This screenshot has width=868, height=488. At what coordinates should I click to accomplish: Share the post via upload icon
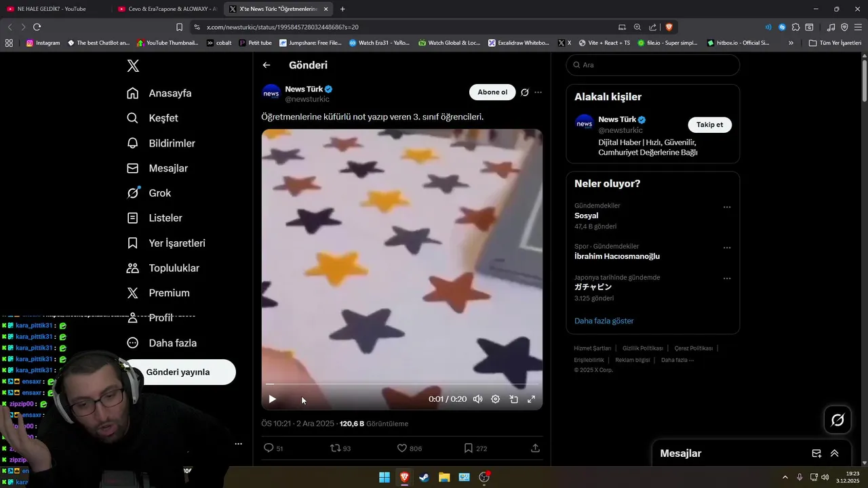(x=535, y=448)
